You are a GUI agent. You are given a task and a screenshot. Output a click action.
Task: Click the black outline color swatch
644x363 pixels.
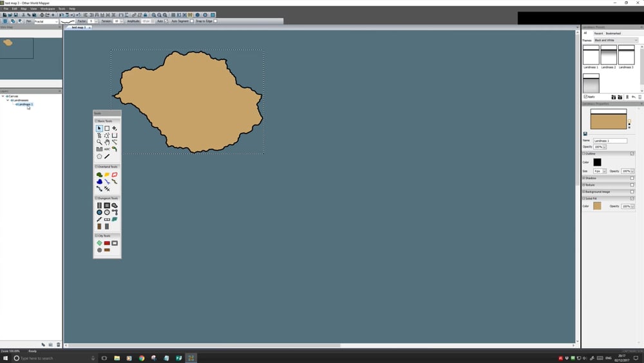coord(597,162)
